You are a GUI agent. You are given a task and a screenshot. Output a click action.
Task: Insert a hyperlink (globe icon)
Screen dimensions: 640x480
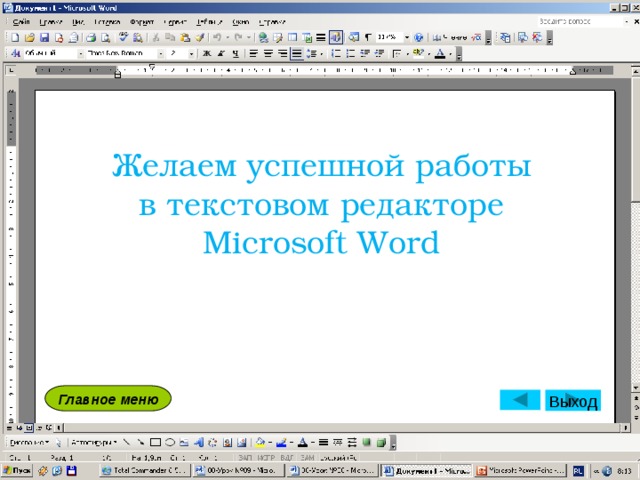(x=263, y=38)
